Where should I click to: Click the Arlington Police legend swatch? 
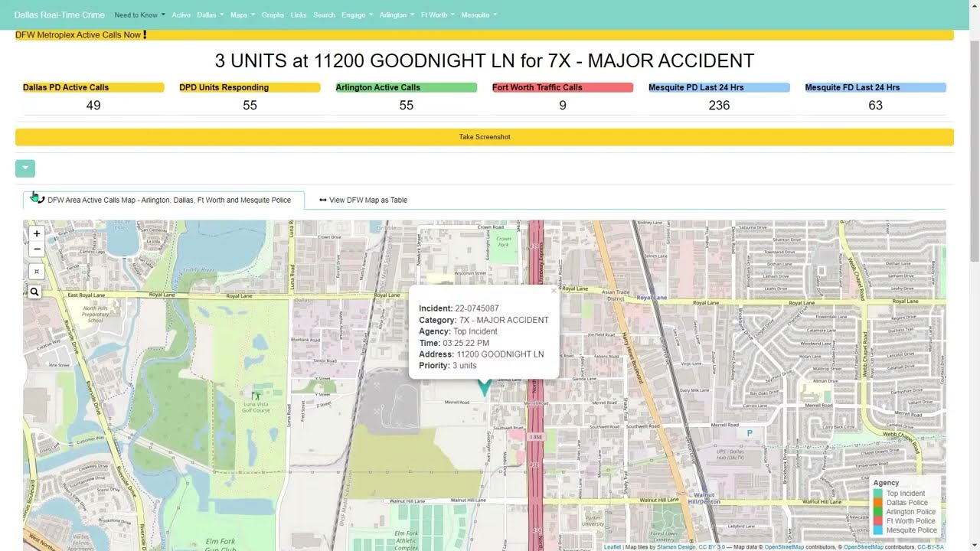878,512
